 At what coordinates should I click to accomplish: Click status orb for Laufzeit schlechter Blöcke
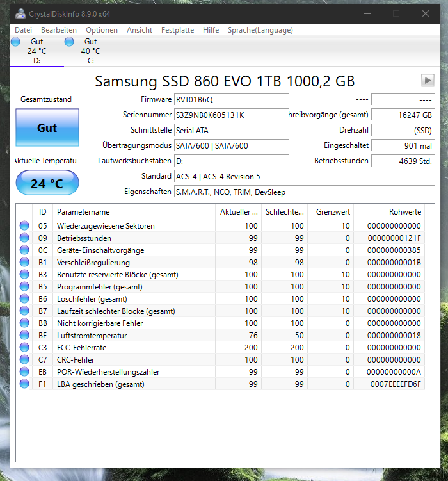point(24,311)
